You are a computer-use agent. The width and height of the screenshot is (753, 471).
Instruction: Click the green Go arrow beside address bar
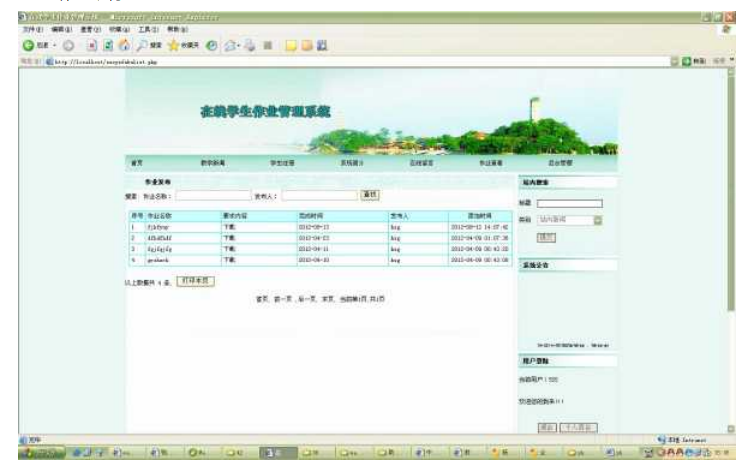pos(687,61)
